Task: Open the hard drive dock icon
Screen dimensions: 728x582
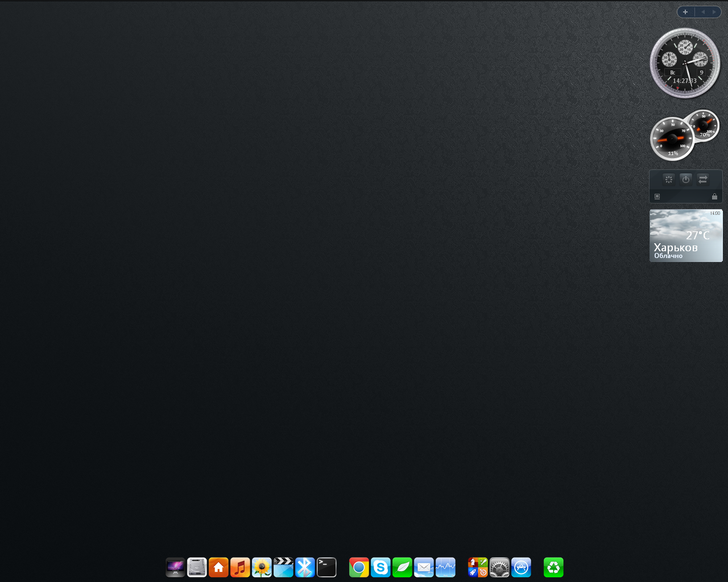Action: pos(197,567)
